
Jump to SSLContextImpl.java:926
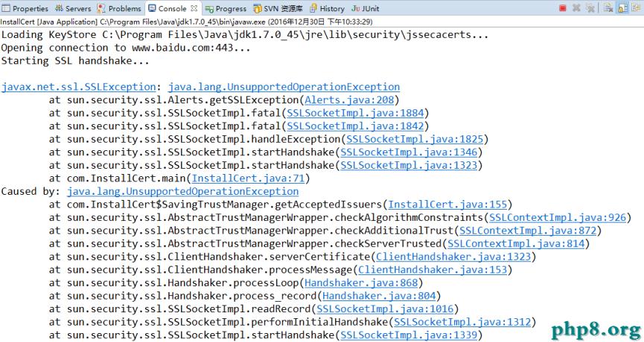558,218
